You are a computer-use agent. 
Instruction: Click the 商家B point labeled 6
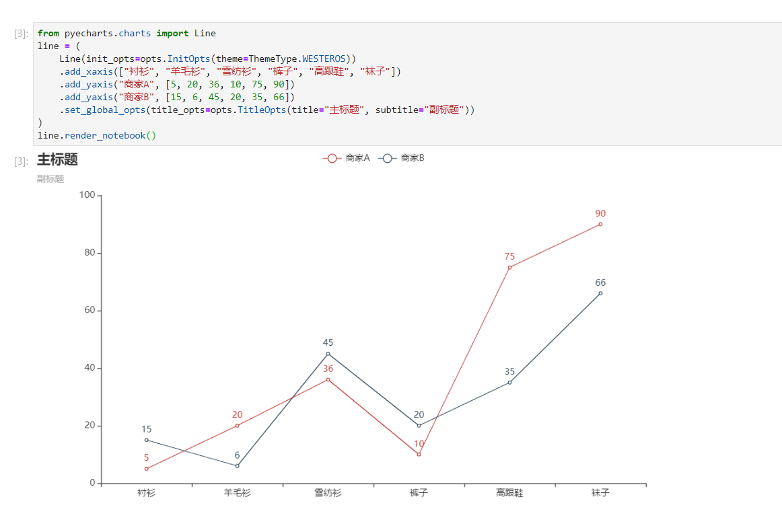(x=237, y=465)
